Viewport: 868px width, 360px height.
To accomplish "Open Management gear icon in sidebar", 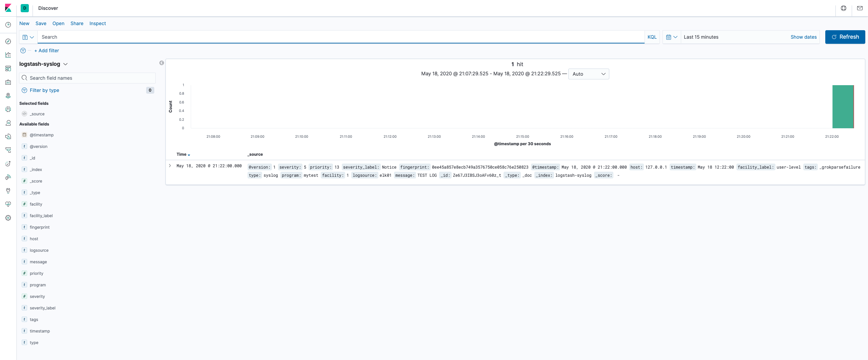I will point(8,218).
